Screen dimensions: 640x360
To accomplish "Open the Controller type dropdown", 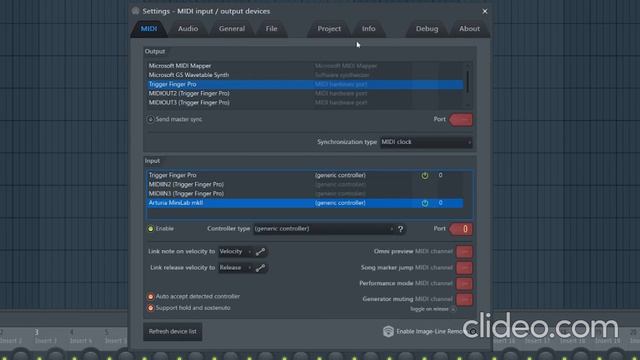I will 324,229.
